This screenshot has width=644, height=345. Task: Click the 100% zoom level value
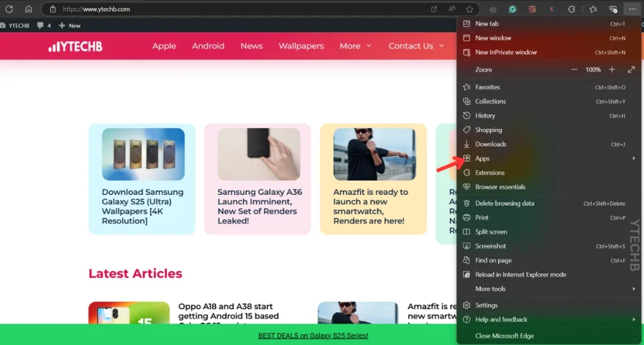(593, 70)
